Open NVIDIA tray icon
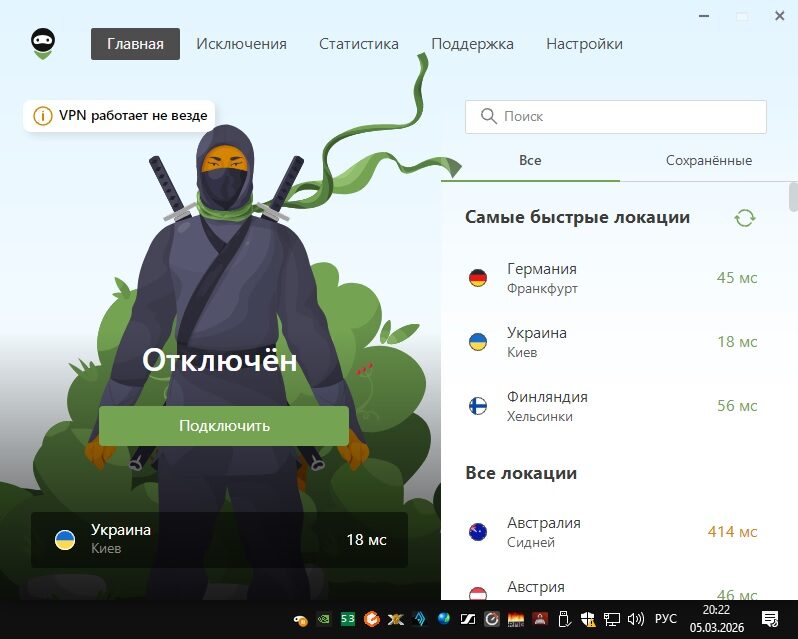 coord(324,619)
